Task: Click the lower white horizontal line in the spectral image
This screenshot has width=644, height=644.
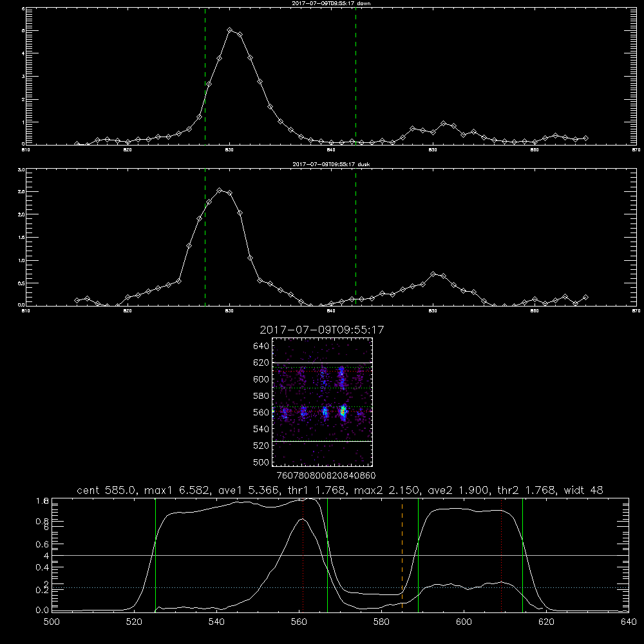Action: 322,441
